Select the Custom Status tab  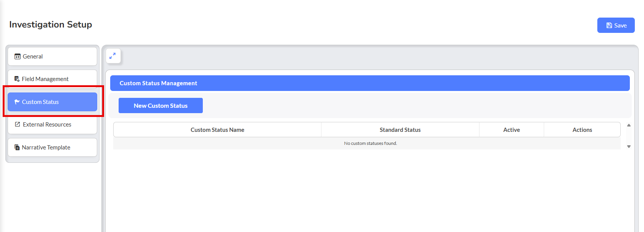pos(52,102)
